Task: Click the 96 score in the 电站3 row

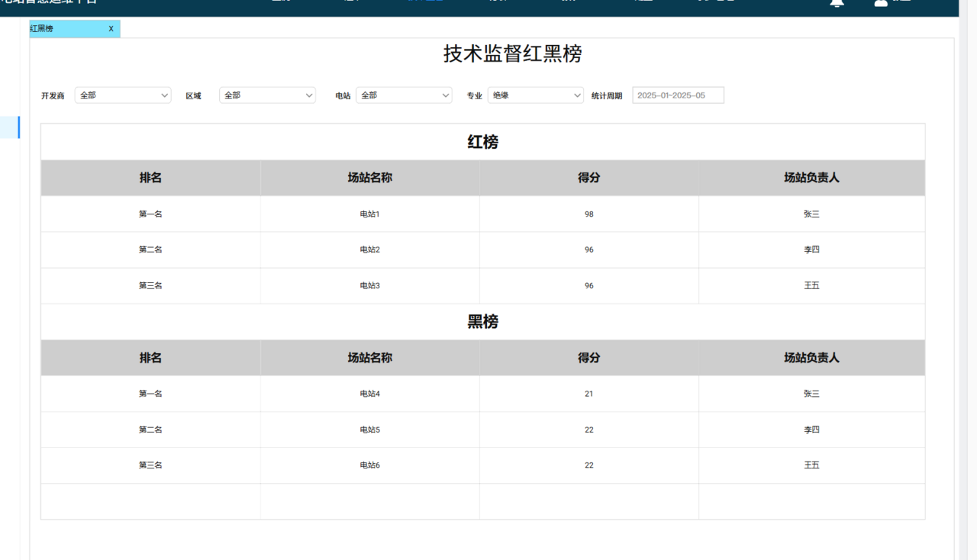Action: pos(589,286)
